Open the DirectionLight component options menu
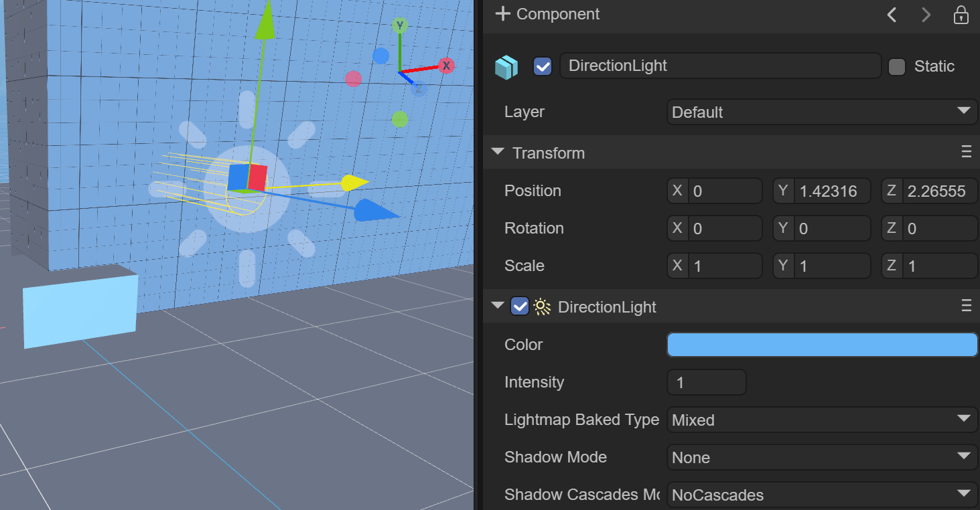Viewport: 980px width, 510px height. (x=966, y=307)
